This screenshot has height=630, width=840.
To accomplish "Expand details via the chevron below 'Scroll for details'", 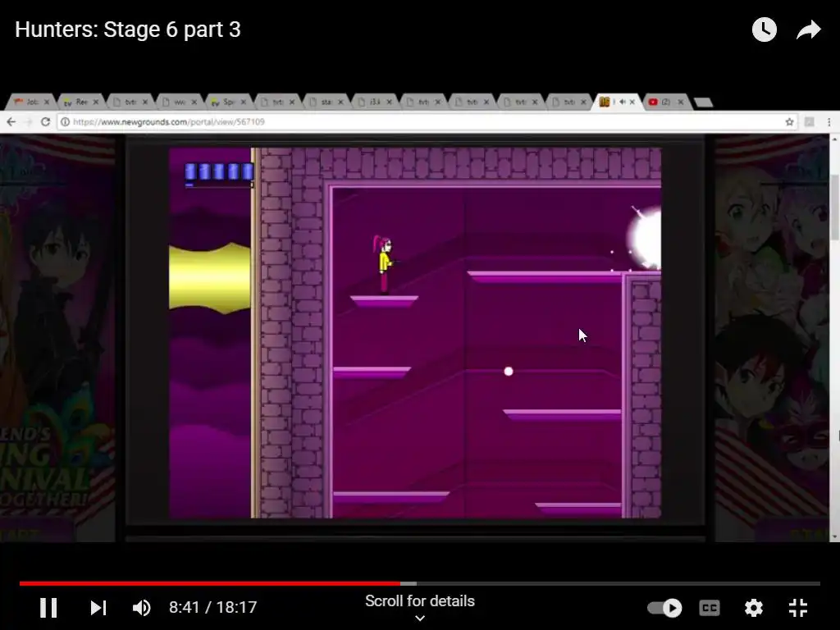I will point(420,619).
